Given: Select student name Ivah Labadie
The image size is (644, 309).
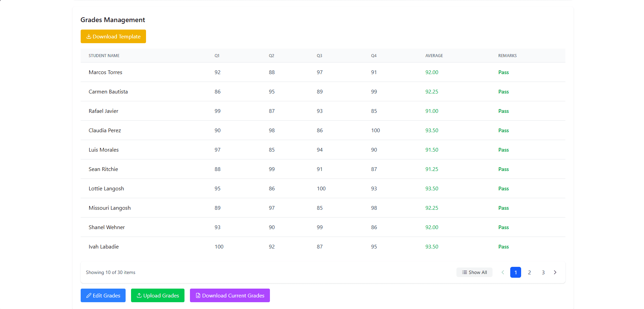Looking at the screenshot, I should click(x=104, y=247).
